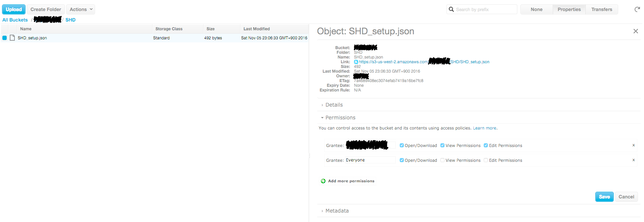Click the 492 bytes size cell

click(213, 38)
